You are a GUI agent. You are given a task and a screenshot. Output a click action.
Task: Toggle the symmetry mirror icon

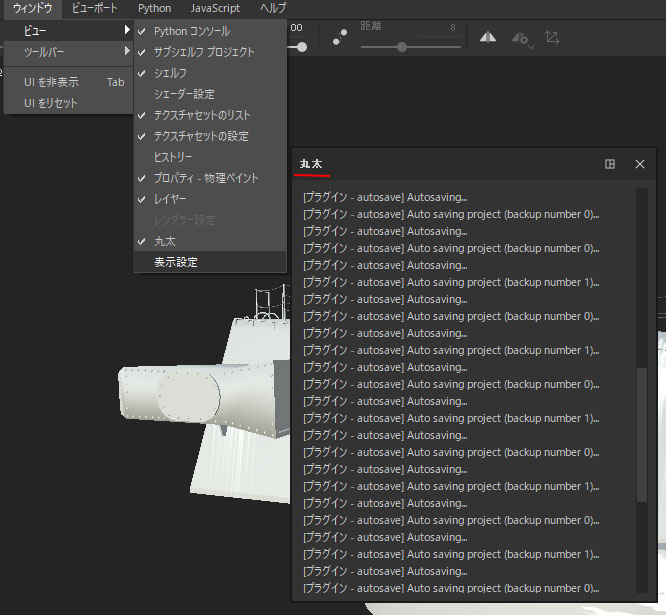point(488,37)
